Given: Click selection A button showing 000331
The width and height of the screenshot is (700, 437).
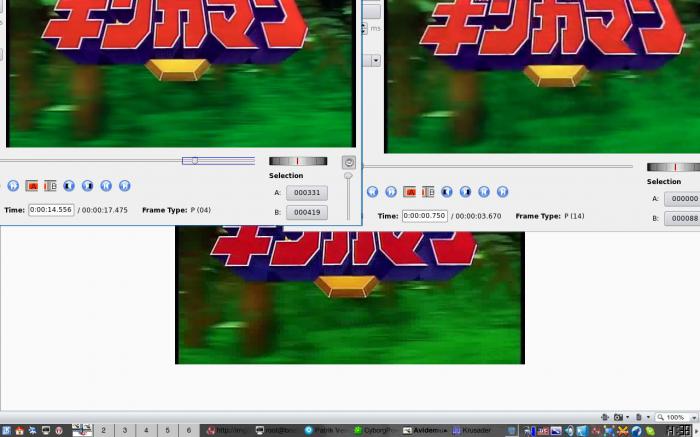Looking at the screenshot, I should tap(307, 193).
